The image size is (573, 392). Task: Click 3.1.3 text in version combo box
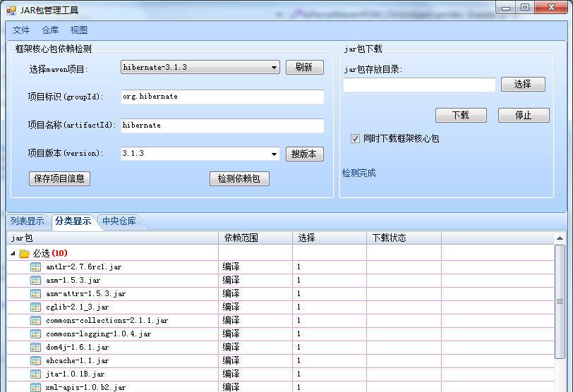(133, 153)
